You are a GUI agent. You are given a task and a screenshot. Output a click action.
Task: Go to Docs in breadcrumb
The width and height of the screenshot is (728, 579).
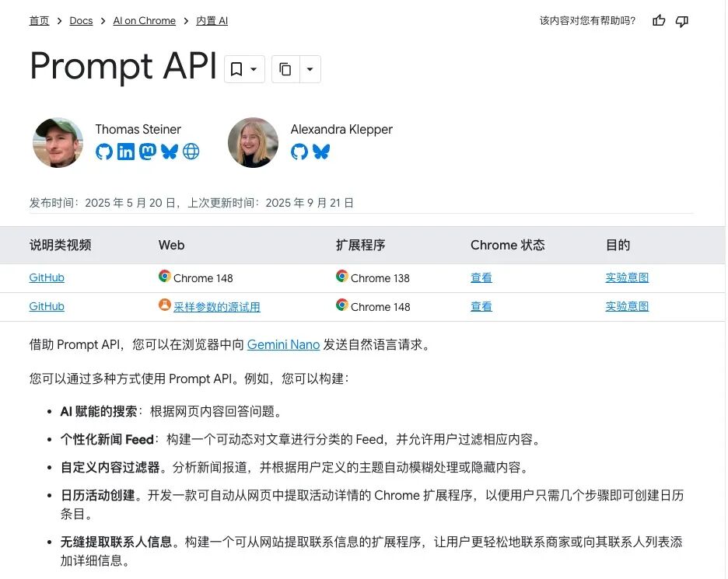[x=81, y=21]
